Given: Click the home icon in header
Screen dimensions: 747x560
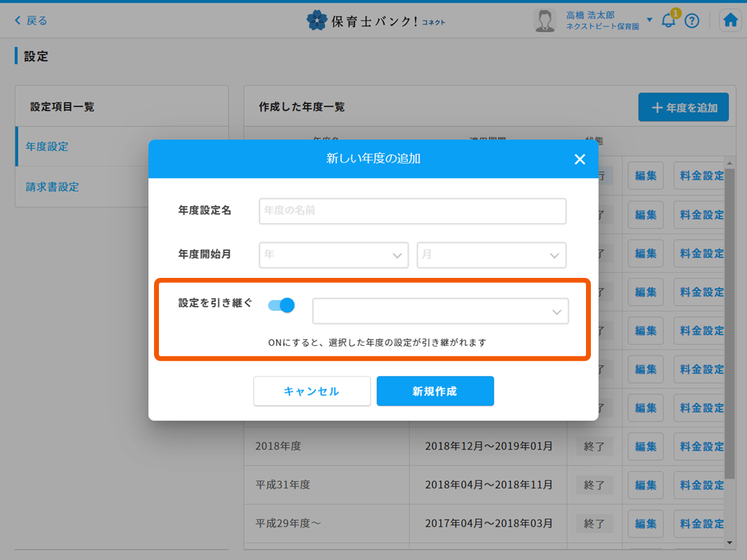Looking at the screenshot, I should (x=730, y=20).
